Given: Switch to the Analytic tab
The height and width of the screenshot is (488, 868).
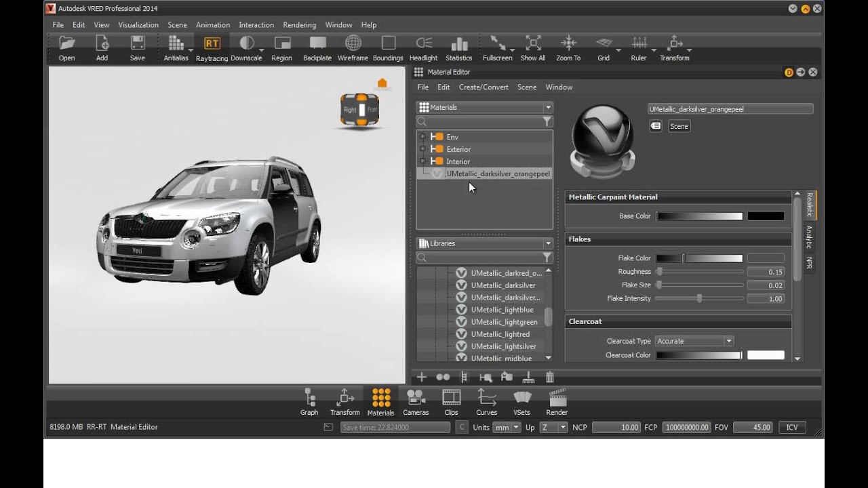Looking at the screenshot, I should pyautogui.click(x=809, y=237).
